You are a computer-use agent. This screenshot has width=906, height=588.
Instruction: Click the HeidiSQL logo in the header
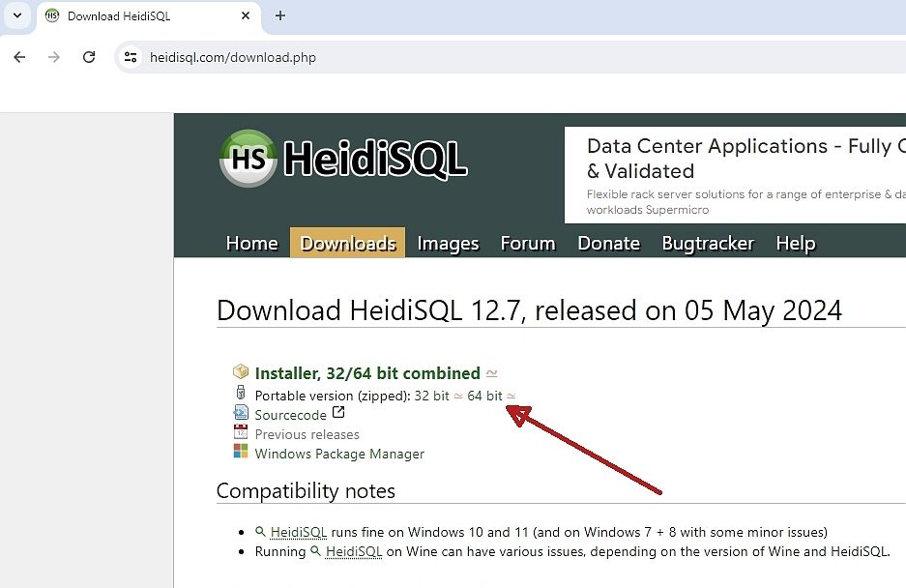tap(344, 158)
